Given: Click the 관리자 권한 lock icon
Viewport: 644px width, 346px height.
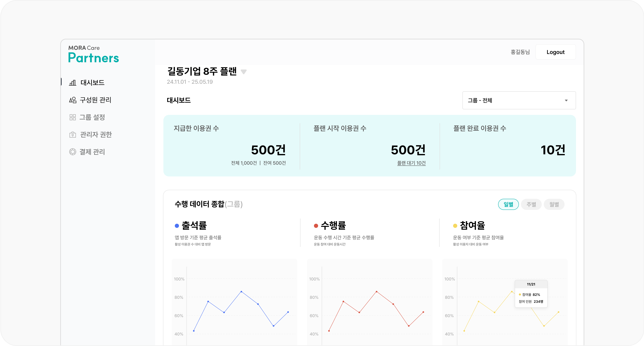Looking at the screenshot, I should click(73, 134).
